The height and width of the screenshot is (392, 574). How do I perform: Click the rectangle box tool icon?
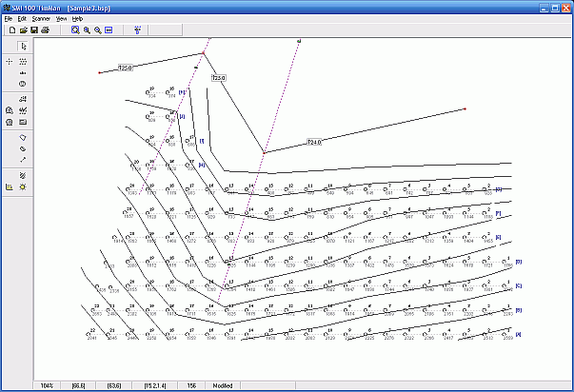coord(23,122)
